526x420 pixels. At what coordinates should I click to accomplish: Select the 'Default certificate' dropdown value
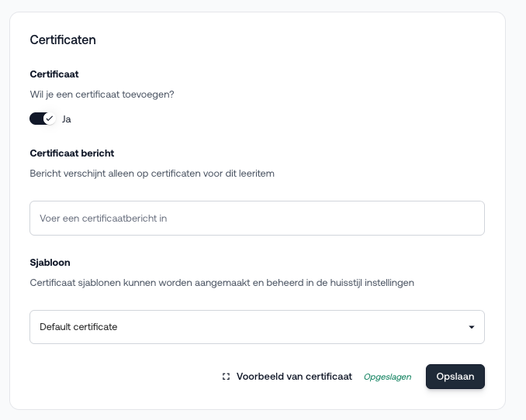78,327
